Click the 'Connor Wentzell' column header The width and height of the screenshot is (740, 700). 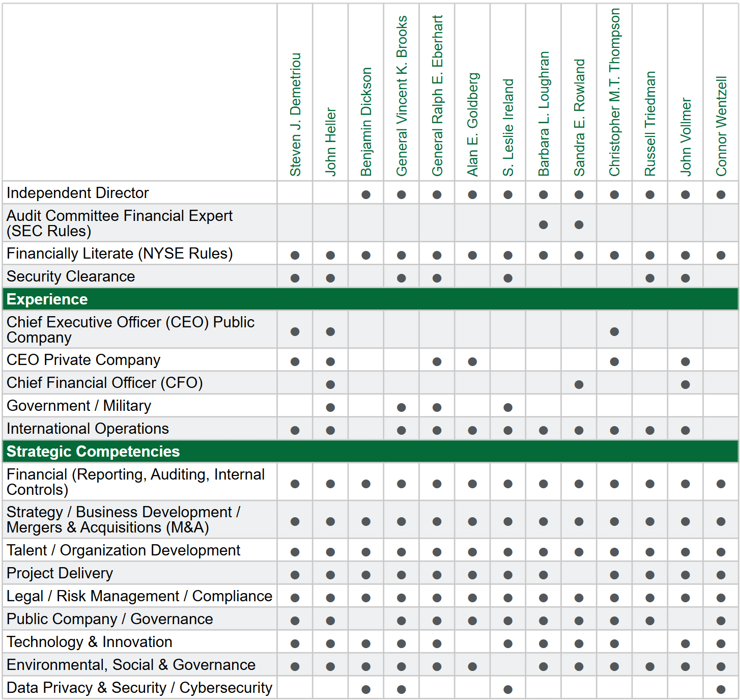pos(721,126)
